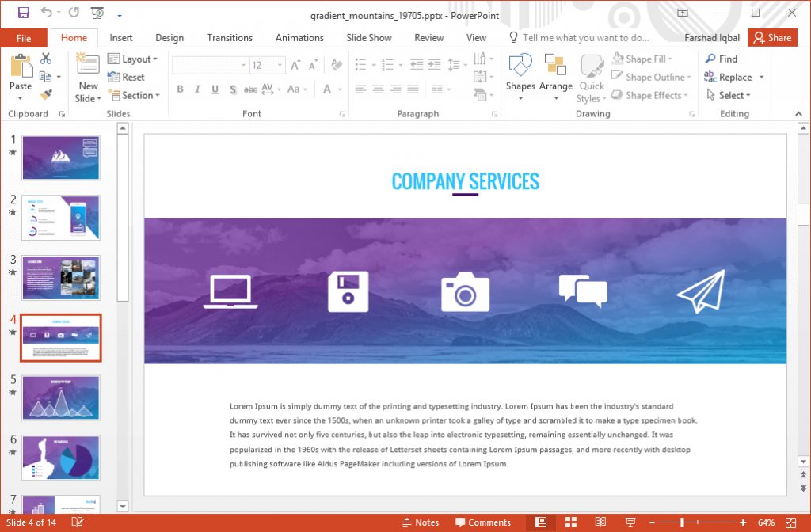
Task: Click the Replace button
Action: 734,77
